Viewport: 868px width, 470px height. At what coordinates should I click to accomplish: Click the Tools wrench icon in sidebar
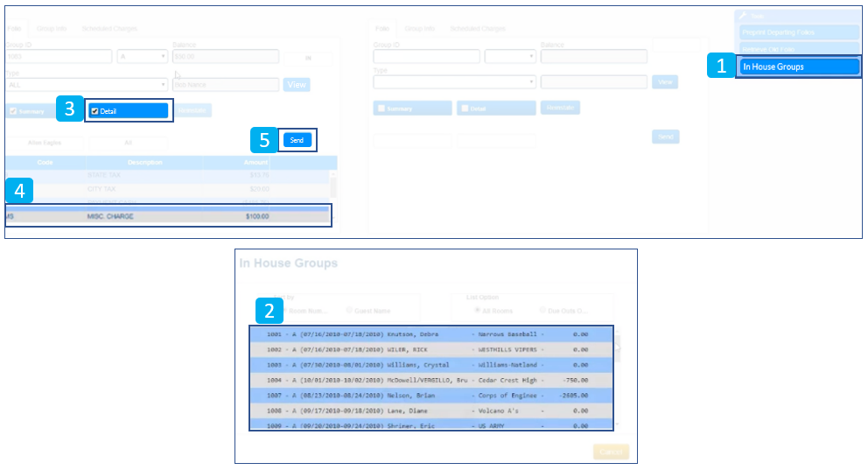(743, 16)
